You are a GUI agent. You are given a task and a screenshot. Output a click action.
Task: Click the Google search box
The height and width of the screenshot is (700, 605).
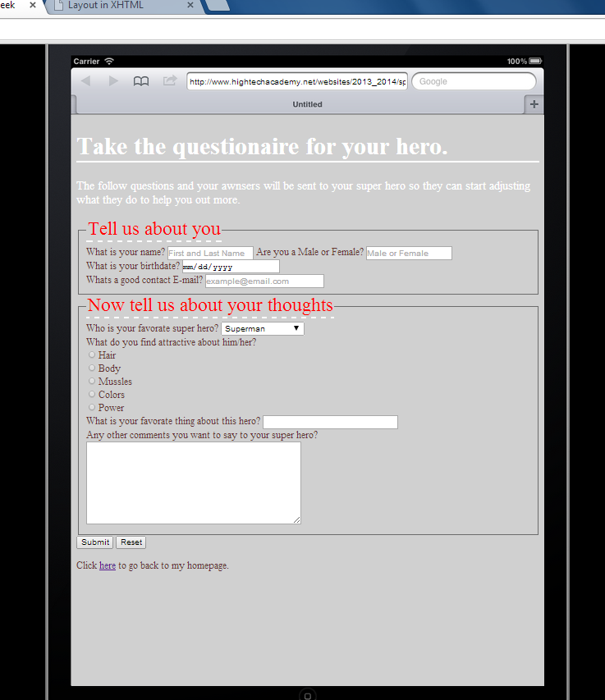[474, 81]
